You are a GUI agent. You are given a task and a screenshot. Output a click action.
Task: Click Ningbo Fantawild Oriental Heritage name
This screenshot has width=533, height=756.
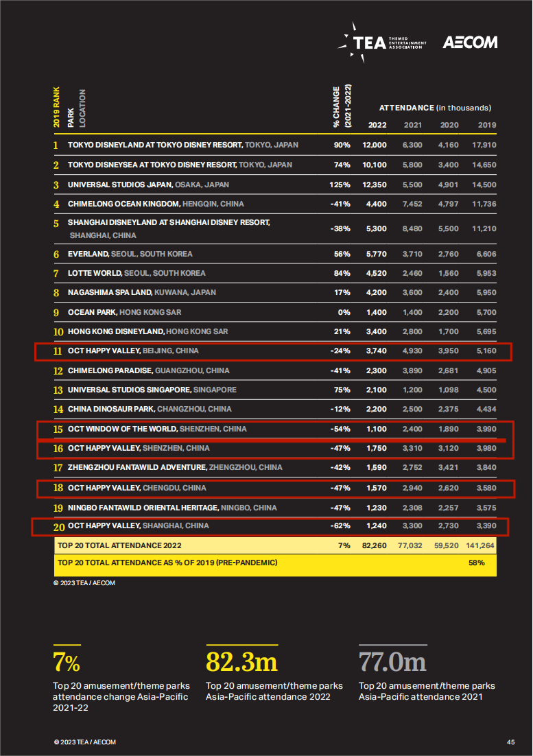pyautogui.click(x=172, y=508)
